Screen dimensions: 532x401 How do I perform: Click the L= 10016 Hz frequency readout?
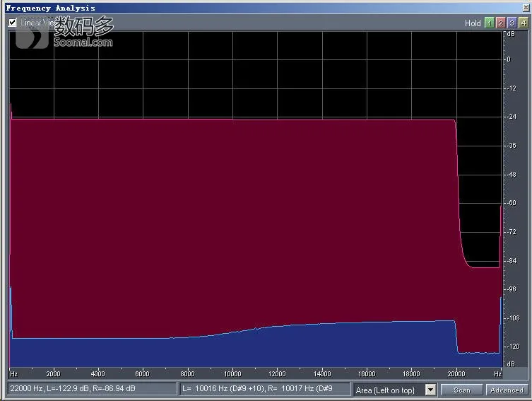point(265,389)
